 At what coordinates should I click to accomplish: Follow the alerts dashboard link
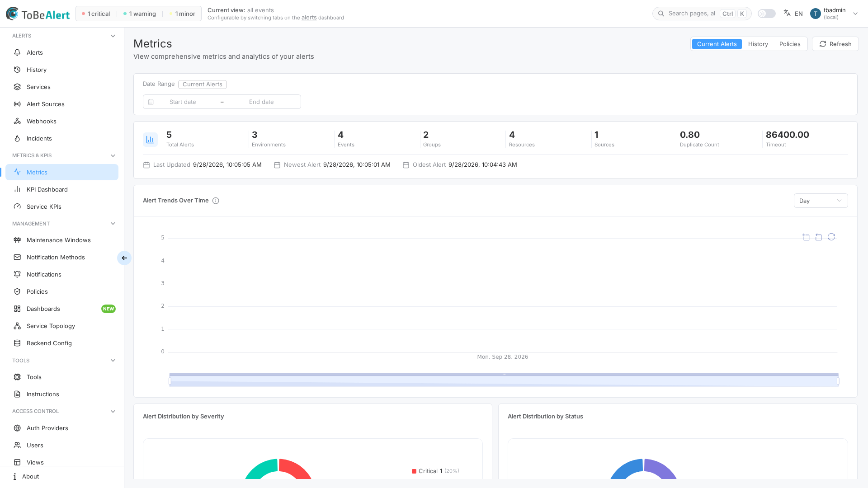(x=309, y=18)
